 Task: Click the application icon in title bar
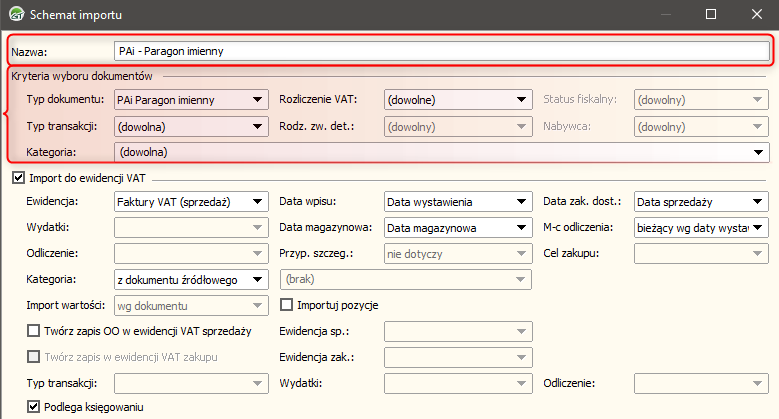click(16, 15)
